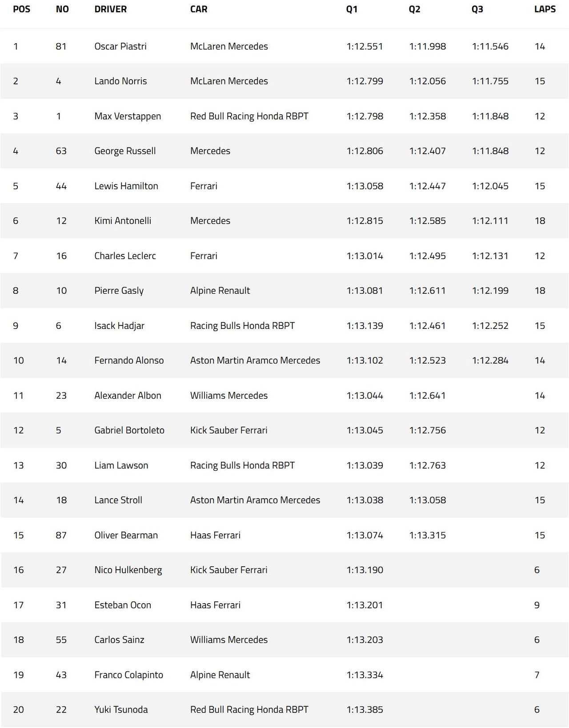Image resolution: width=569 pixels, height=728 pixels.
Task: Open Lewis Hamilton's entry
Action: click(126, 186)
